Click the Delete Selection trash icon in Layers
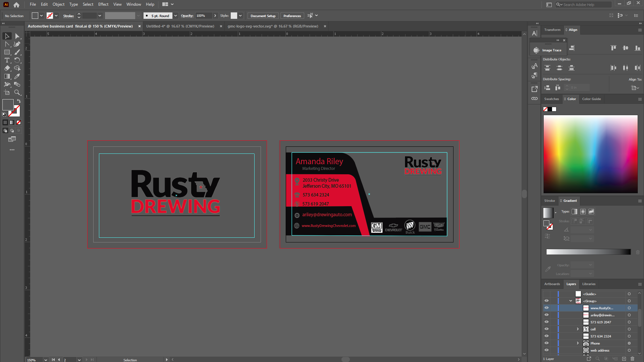Image resolution: width=644 pixels, height=362 pixels. tap(632, 359)
